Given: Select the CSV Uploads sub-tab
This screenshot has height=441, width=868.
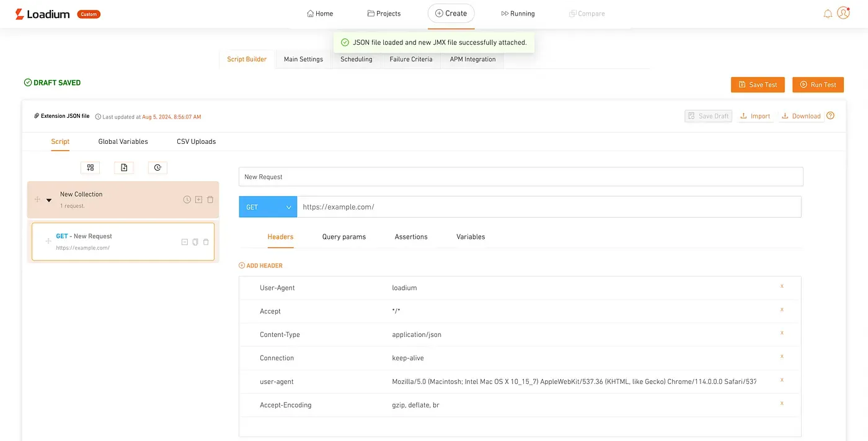Looking at the screenshot, I should coord(197,141).
